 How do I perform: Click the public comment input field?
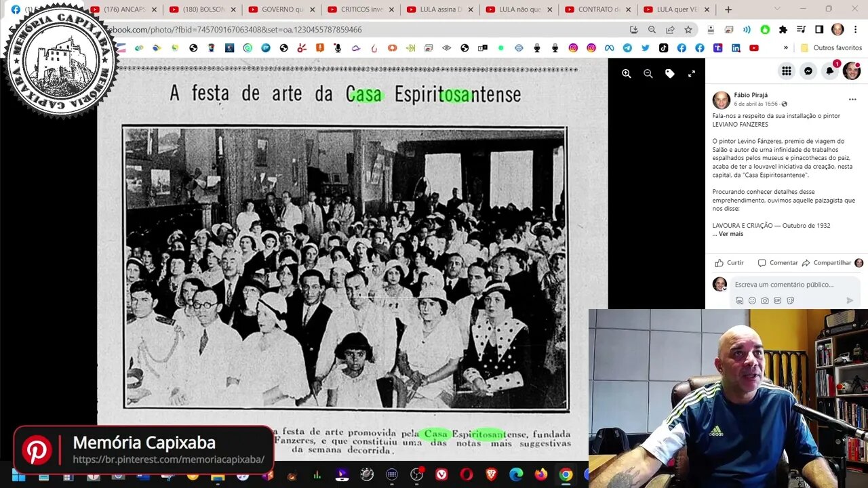click(795, 285)
